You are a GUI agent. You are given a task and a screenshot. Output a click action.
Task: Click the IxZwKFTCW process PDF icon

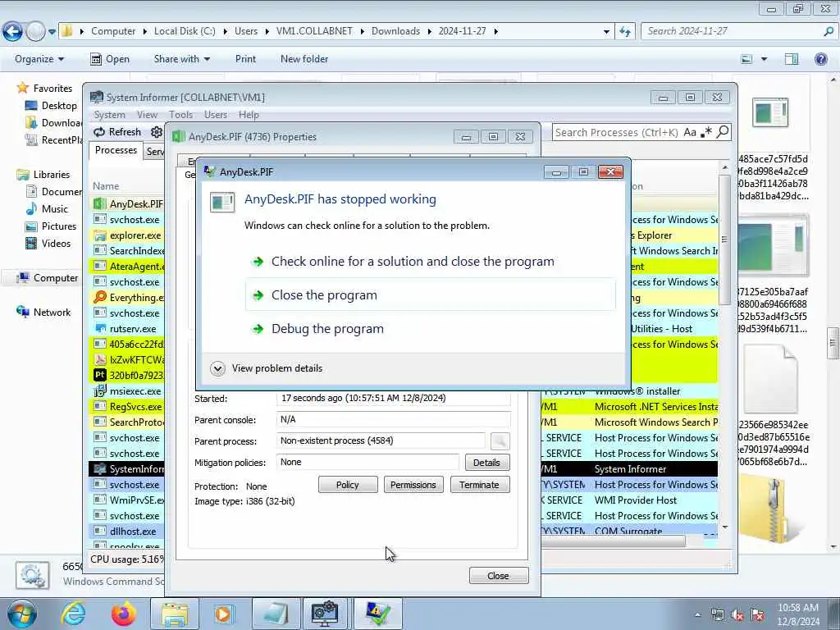[x=99, y=359]
